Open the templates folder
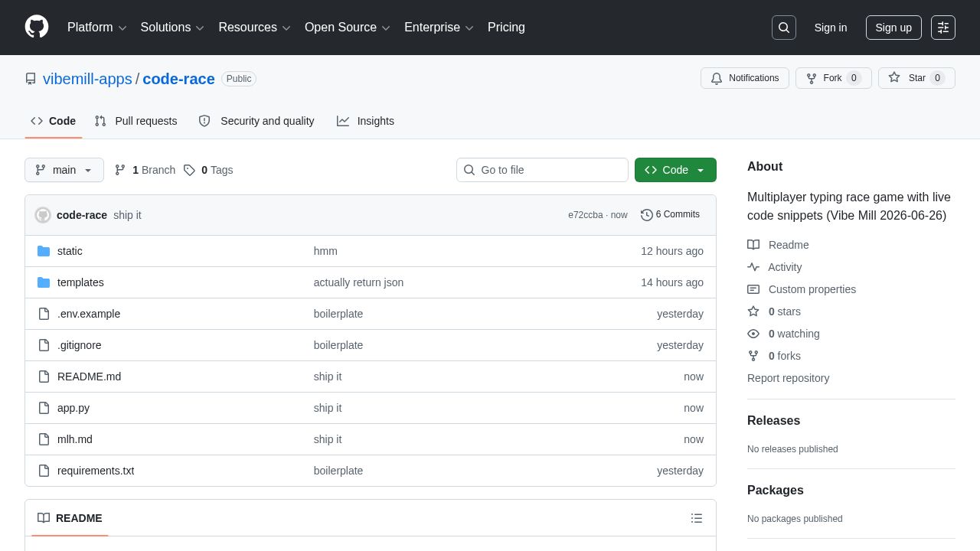Screen dimensions: 980x551 point(80,282)
